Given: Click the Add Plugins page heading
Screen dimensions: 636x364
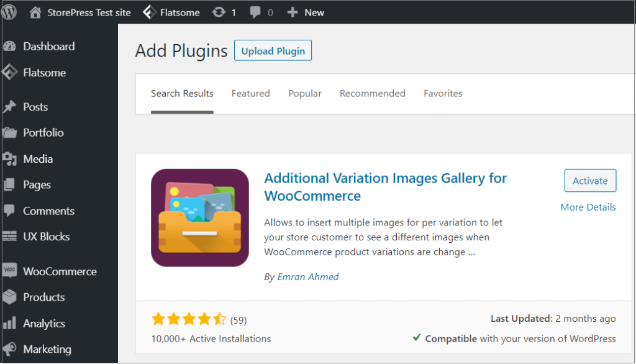Looking at the screenshot, I should 181,51.
